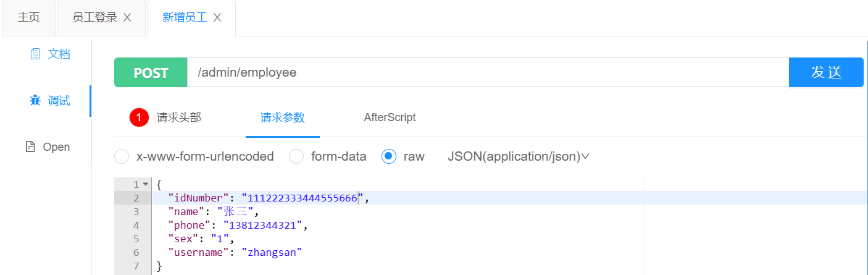Image resolution: width=868 pixels, height=275 pixels.
Task: Close the 新增员工 tab
Action: (x=217, y=17)
